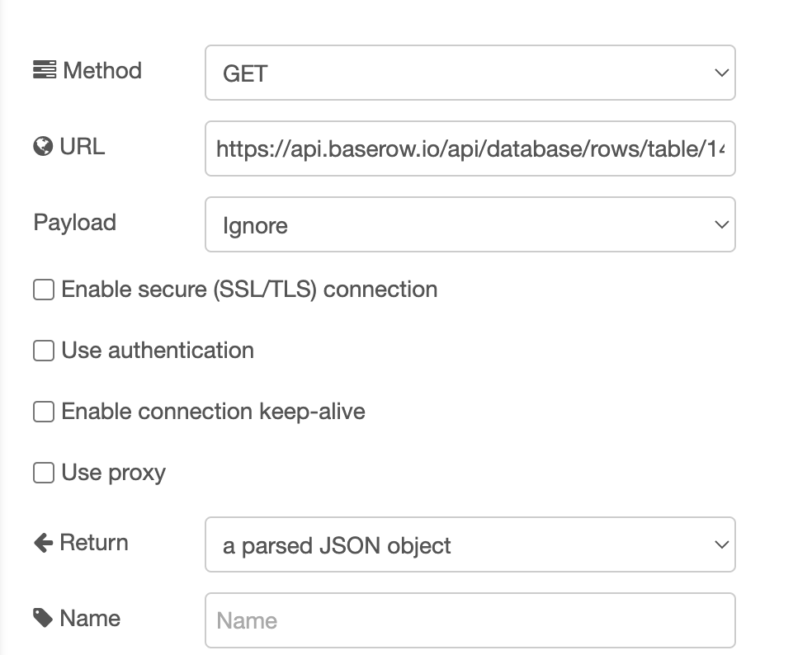
Task: Open the Return dropdown for parsed JSON
Action: point(470,544)
